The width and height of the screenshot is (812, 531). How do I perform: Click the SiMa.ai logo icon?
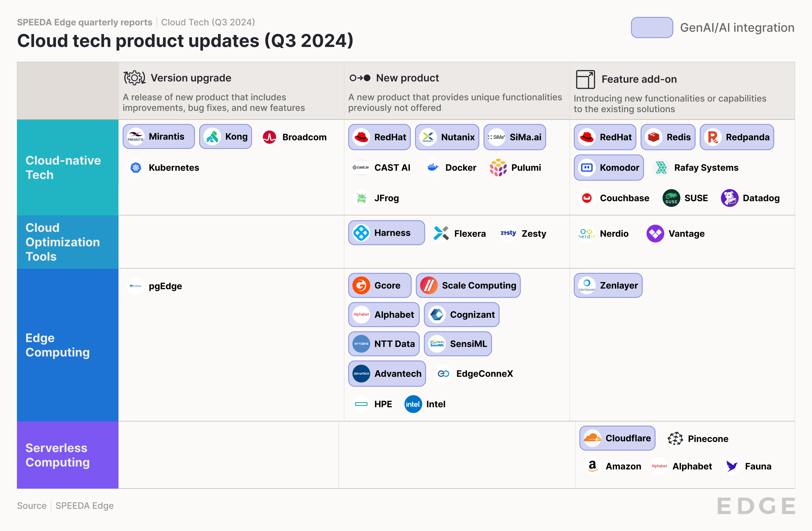pyautogui.click(x=497, y=137)
